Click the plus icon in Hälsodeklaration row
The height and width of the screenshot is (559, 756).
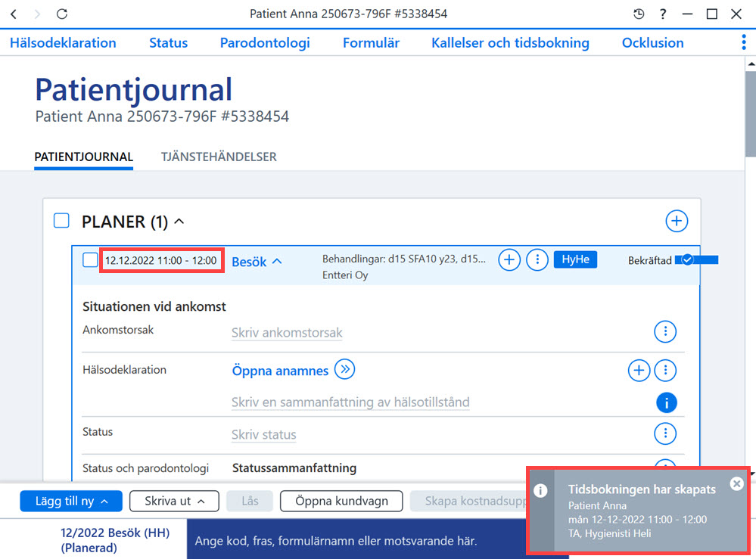[x=639, y=370]
